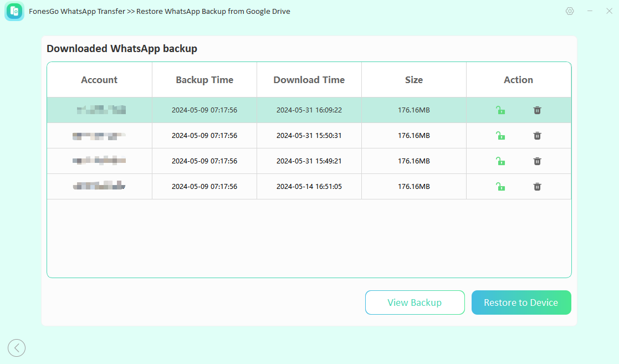The width and height of the screenshot is (619, 364).
Task: Delete the backup downloaded at 16:09:22
Action: 537,110
